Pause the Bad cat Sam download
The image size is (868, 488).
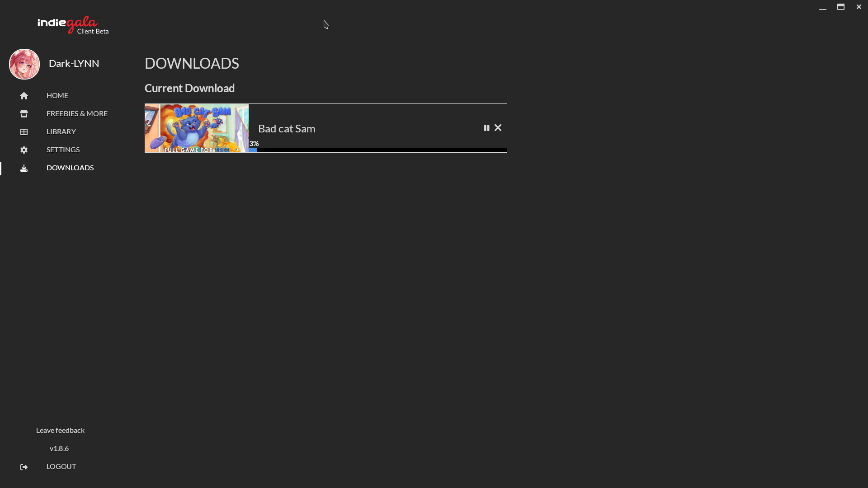pyautogui.click(x=486, y=128)
